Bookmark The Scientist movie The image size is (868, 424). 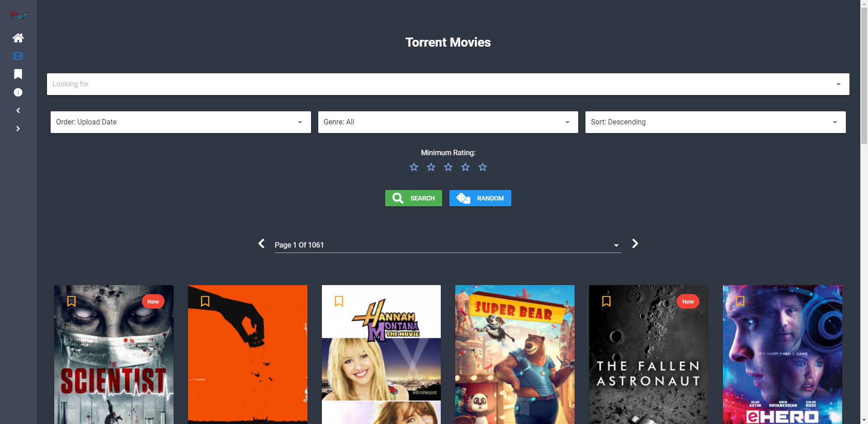coord(71,301)
